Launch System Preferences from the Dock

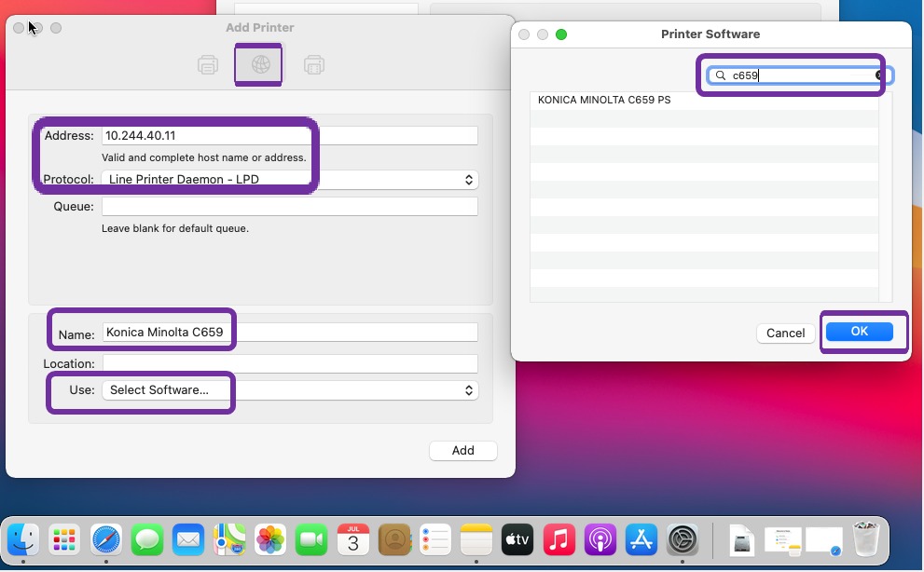(683, 538)
